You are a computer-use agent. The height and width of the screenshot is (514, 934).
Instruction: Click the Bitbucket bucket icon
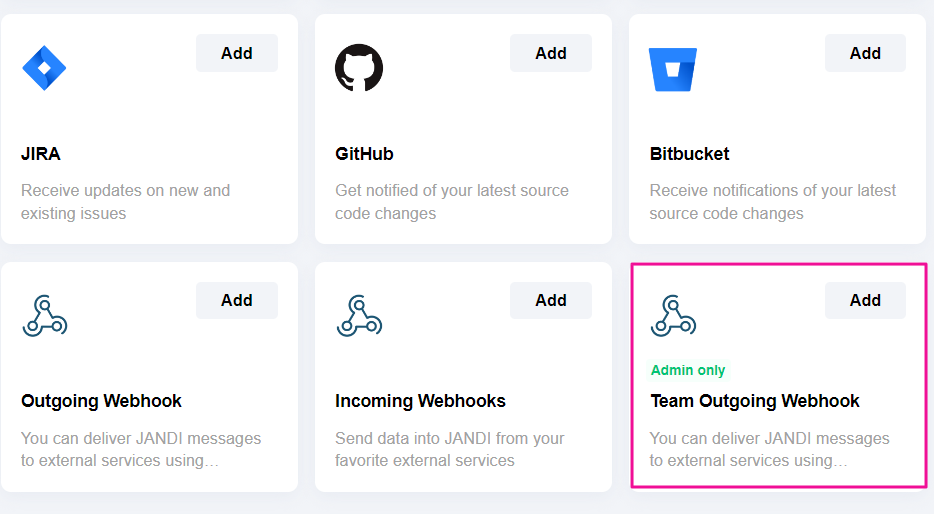673,69
